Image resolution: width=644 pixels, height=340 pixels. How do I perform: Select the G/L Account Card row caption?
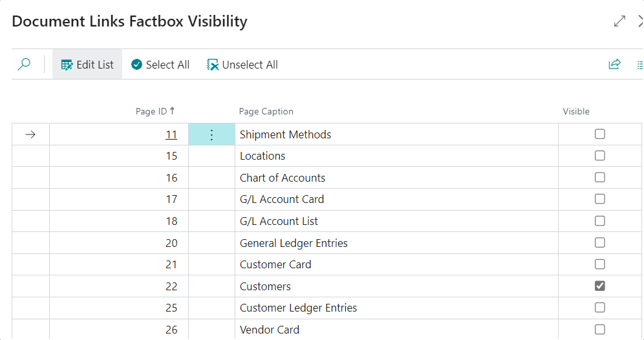(282, 199)
